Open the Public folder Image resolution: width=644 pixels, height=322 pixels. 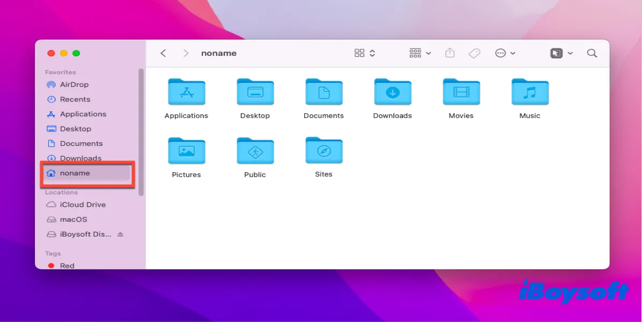(255, 151)
